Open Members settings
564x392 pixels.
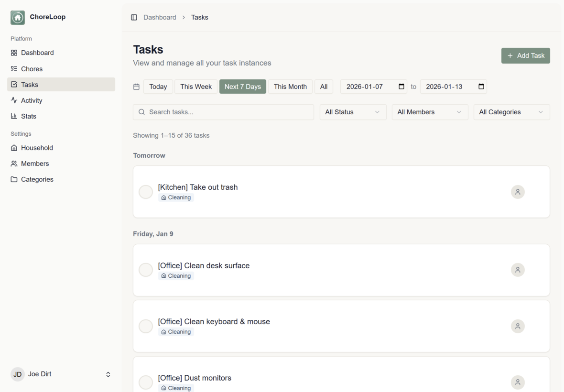(x=61, y=163)
